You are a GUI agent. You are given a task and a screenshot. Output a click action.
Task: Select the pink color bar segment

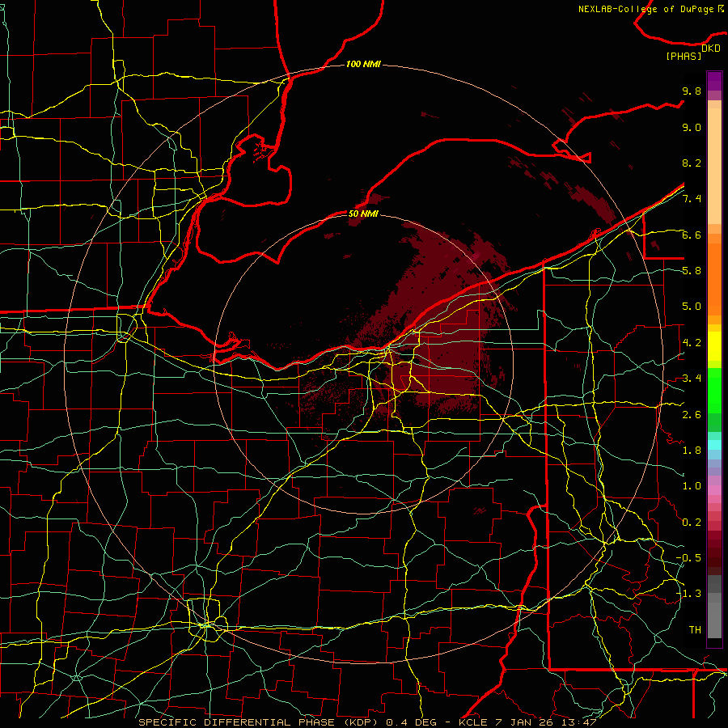coord(714,489)
